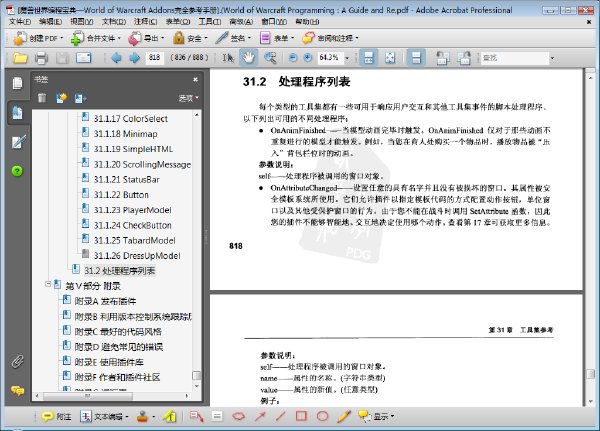Click the page number field showing 818
600x431 pixels.
click(x=155, y=58)
